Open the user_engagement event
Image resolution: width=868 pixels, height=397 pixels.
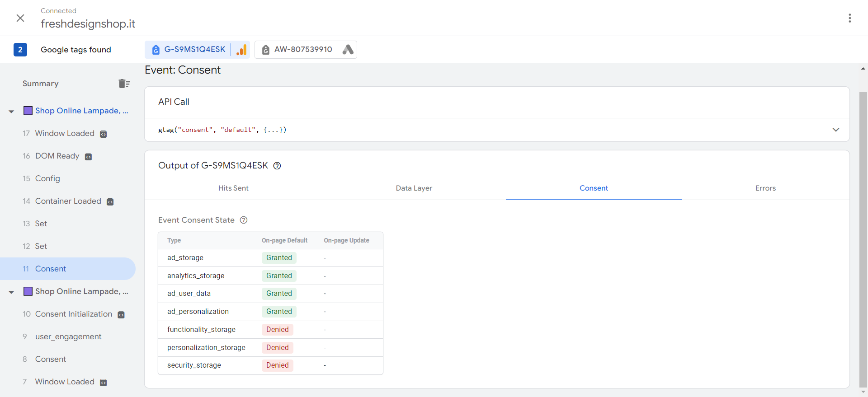(68, 336)
